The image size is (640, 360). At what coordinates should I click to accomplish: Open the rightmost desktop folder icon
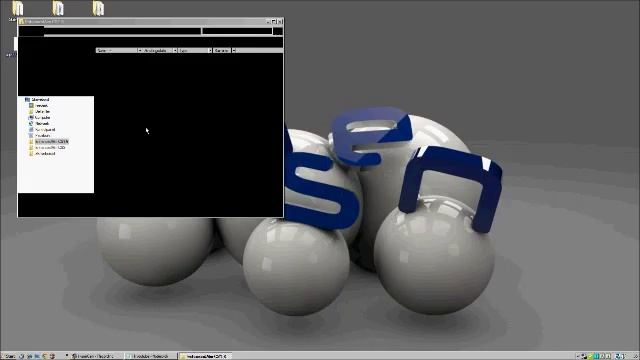[x=98, y=8]
